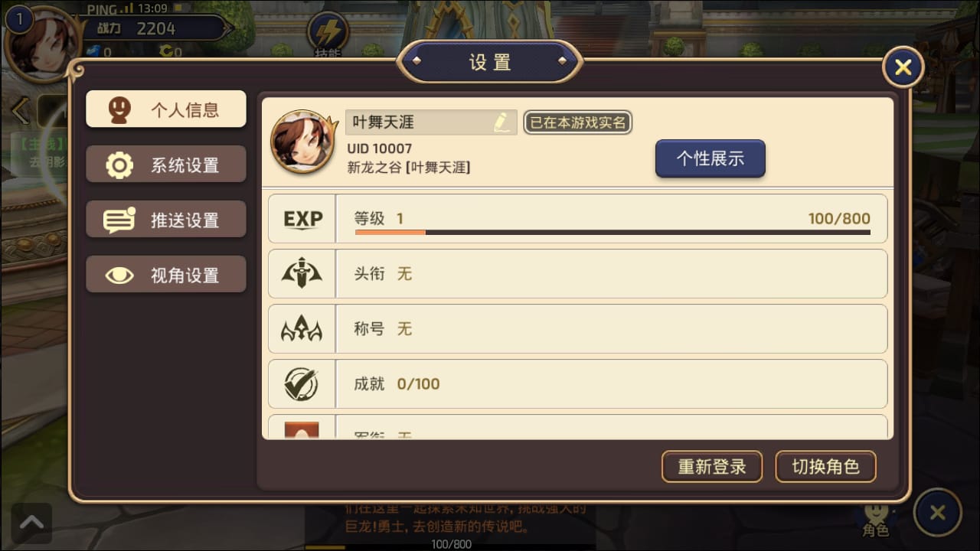Click the experience progress bar
Image resolution: width=980 pixels, height=551 pixels.
coord(612,232)
